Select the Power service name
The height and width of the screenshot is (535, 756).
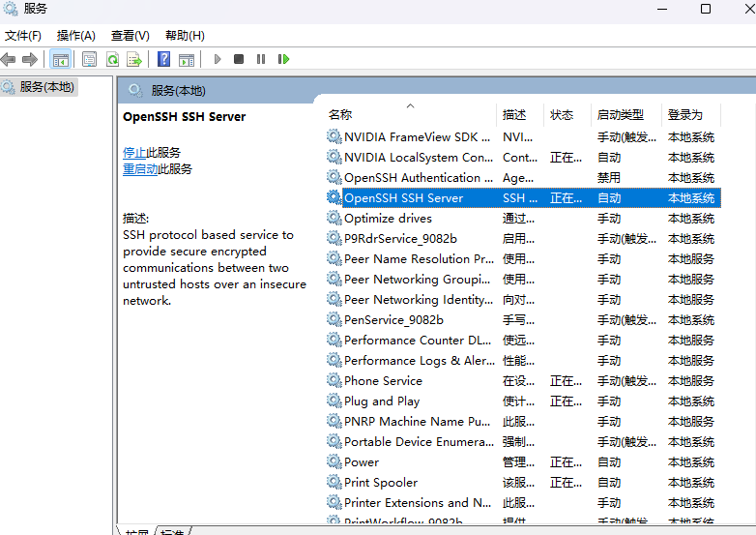click(x=362, y=462)
